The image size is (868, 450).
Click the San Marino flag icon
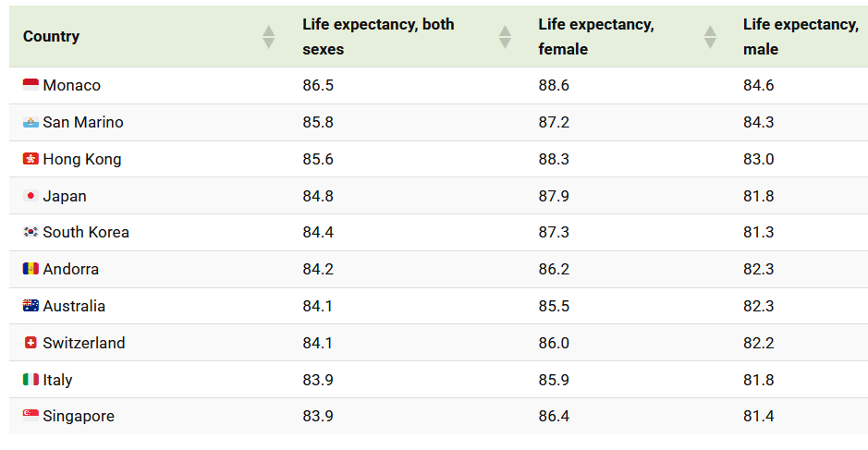click(x=31, y=123)
